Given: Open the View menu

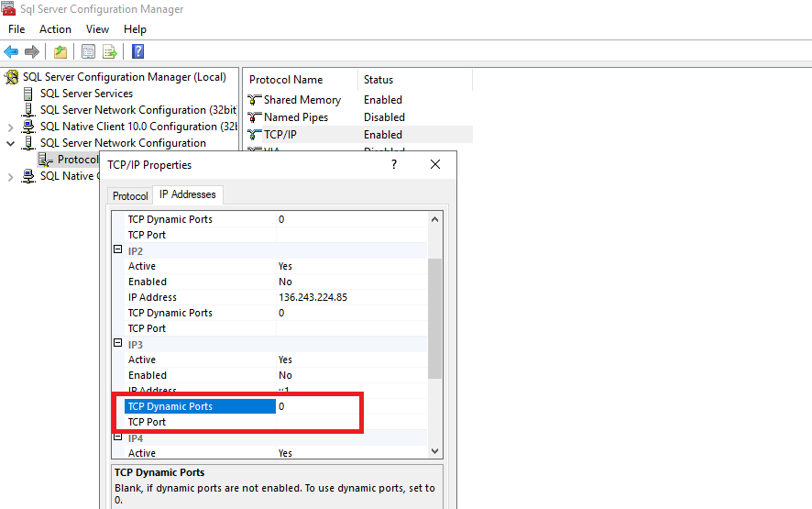Looking at the screenshot, I should pyautogui.click(x=97, y=29).
